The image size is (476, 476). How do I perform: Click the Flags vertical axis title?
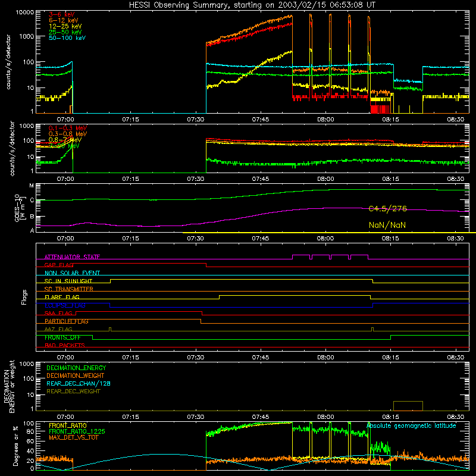pyautogui.click(x=24, y=297)
